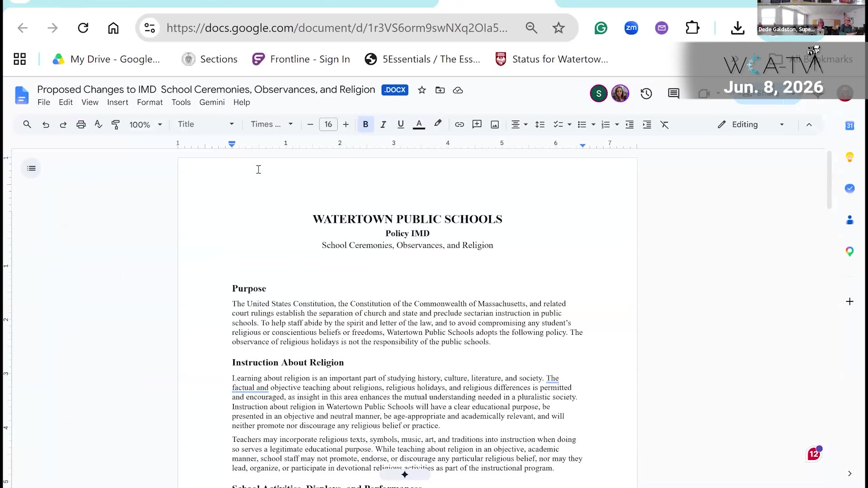Toggle underline formatting
The width and height of the screenshot is (868, 488).
(x=401, y=124)
